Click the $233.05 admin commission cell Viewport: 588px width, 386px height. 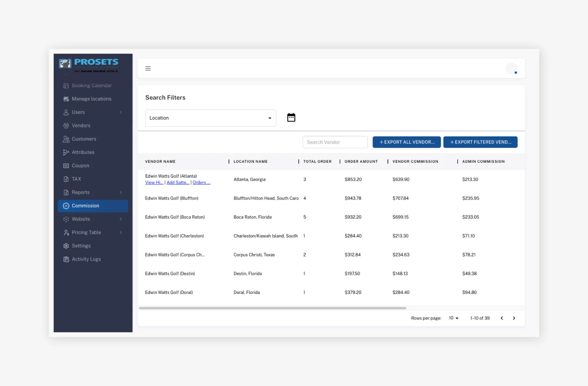point(471,217)
